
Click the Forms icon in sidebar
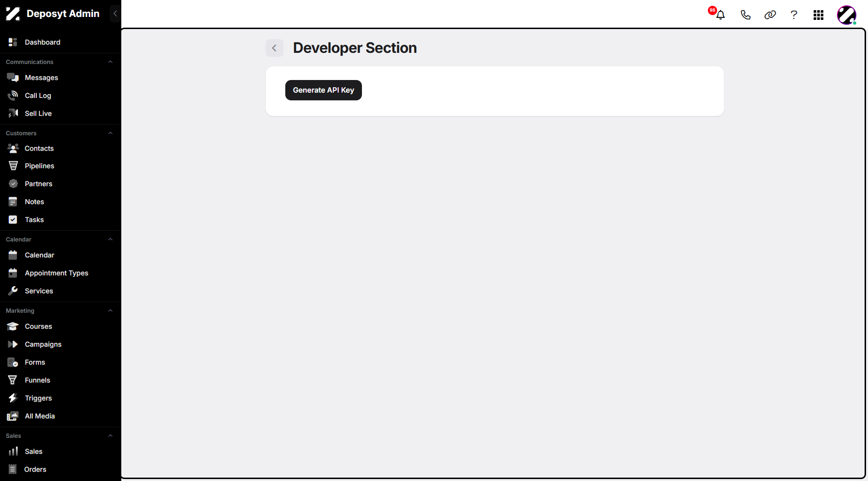(x=13, y=362)
